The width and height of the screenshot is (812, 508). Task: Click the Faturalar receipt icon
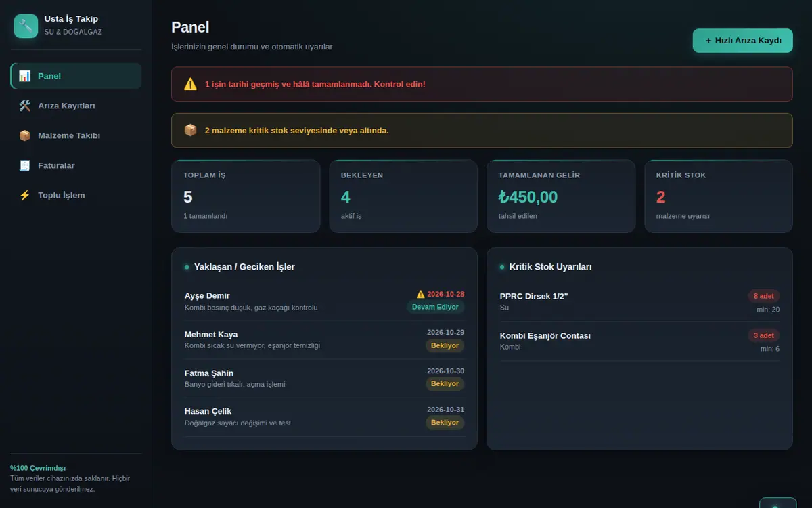[24, 165]
